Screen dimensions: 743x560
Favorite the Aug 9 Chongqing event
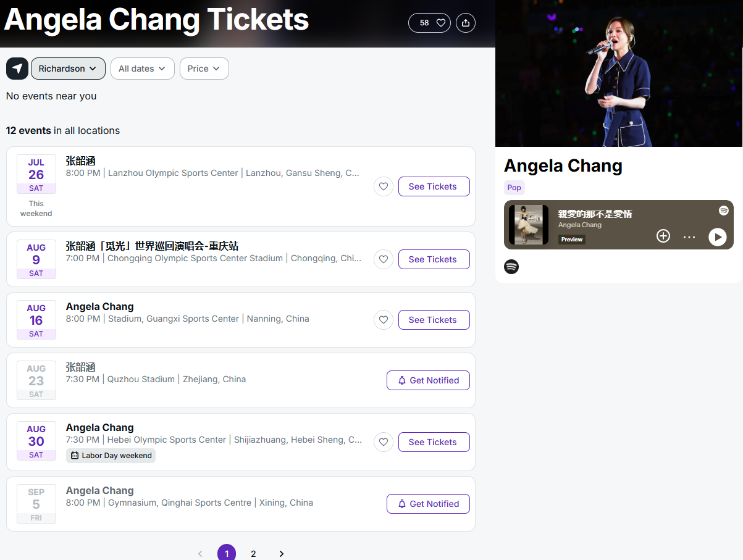[x=384, y=259]
